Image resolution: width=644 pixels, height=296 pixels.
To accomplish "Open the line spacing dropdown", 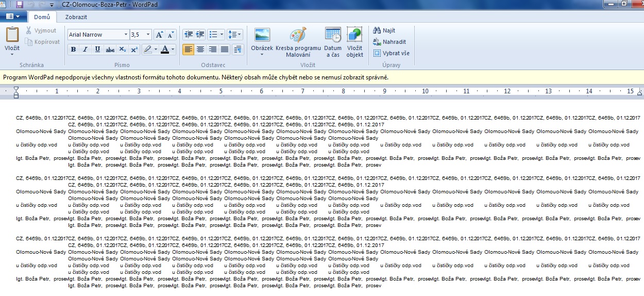I will (235, 35).
